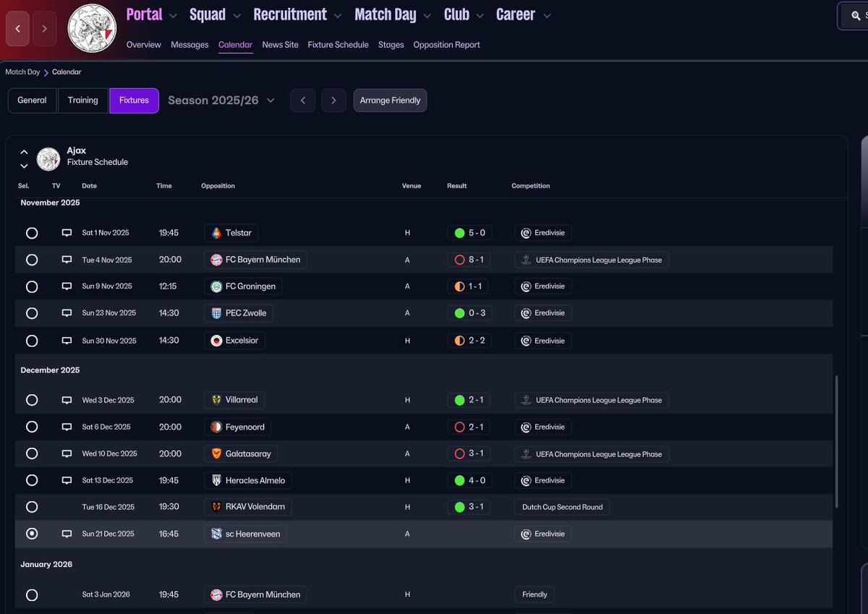The height and width of the screenshot is (614, 868).
Task: Select the sc Heerenveen fixture radio button
Action: pos(32,534)
